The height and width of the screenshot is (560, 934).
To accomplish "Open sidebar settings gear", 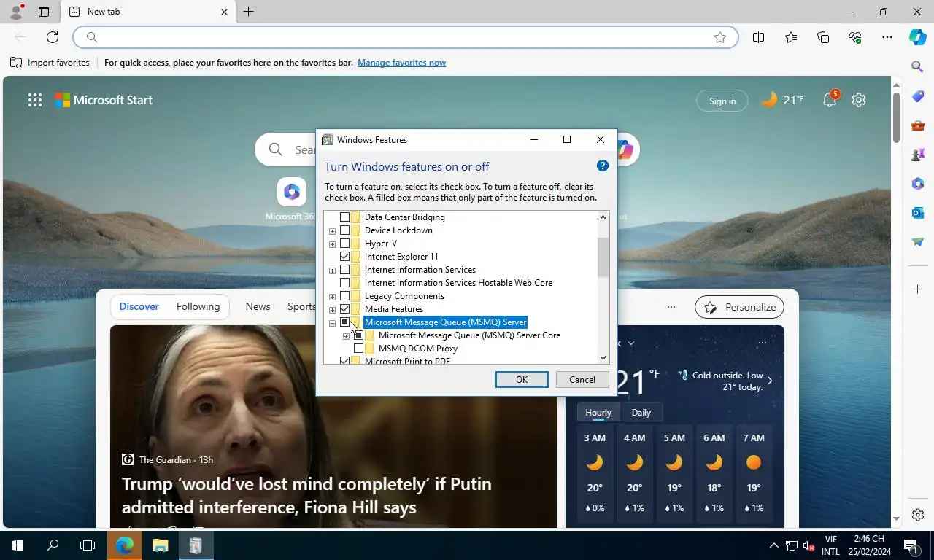I will coord(918,515).
